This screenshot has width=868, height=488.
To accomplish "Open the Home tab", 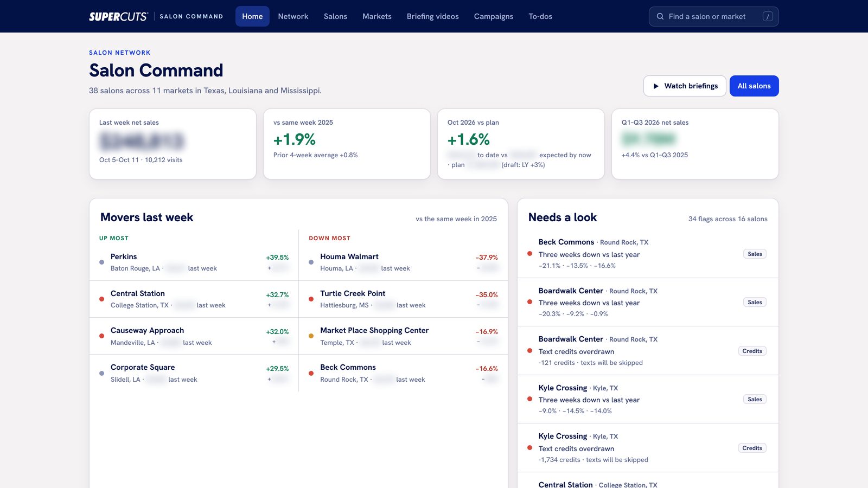I will (252, 16).
